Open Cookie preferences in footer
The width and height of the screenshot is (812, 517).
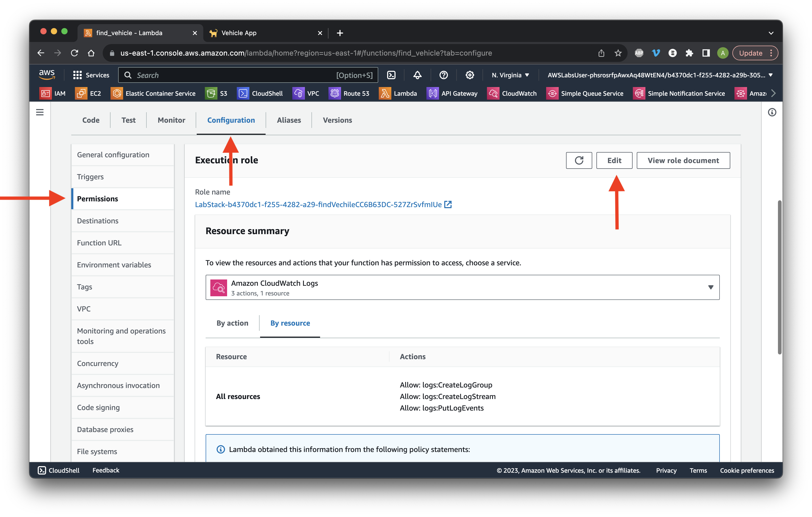coord(747,470)
